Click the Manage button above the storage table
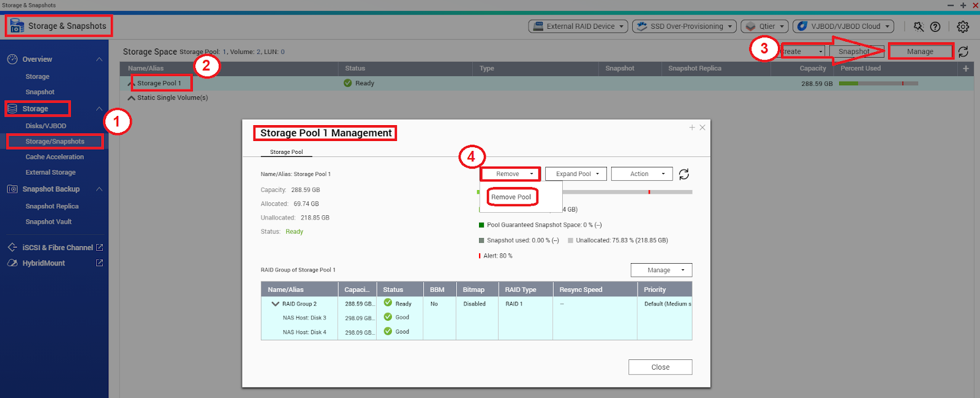 click(920, 52)
